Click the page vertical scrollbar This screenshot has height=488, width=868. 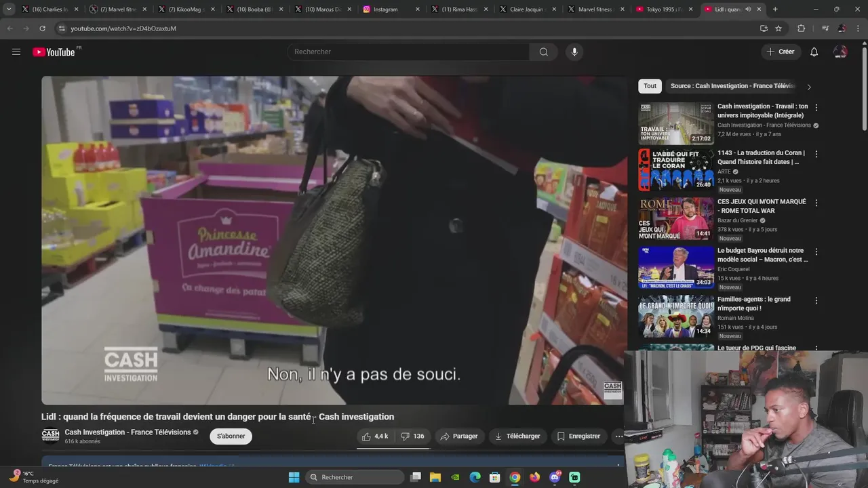[x=864, y=88]
